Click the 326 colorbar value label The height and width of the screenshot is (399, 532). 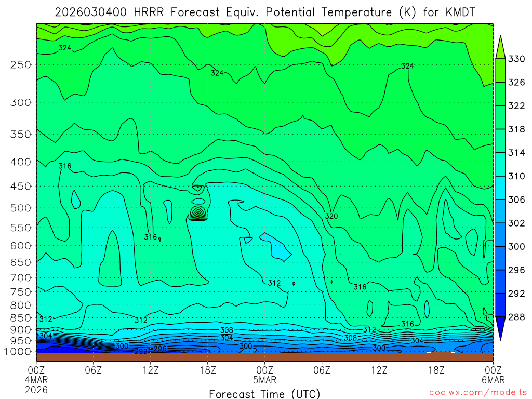(x=516, y=83)
